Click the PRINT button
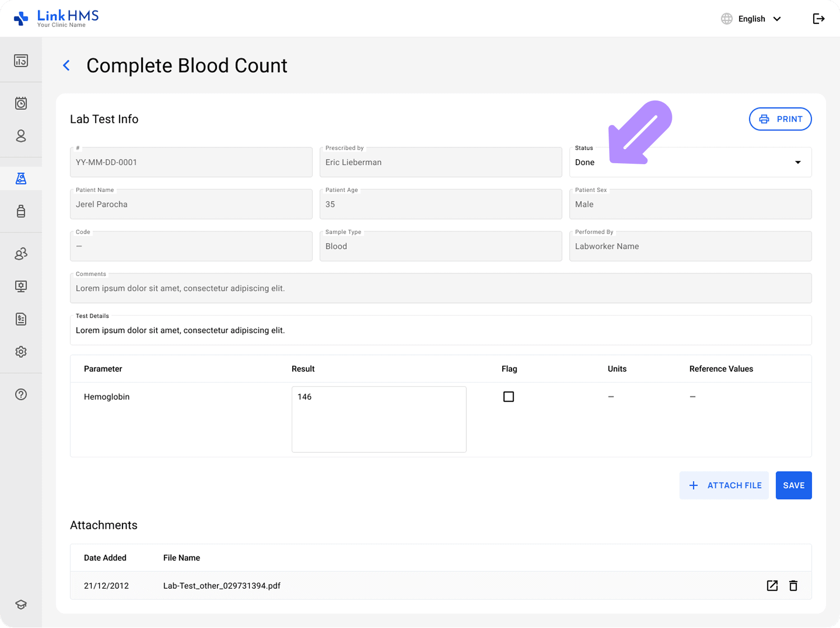840x628 pixels. pyautogui.click(x=780, y=119)
